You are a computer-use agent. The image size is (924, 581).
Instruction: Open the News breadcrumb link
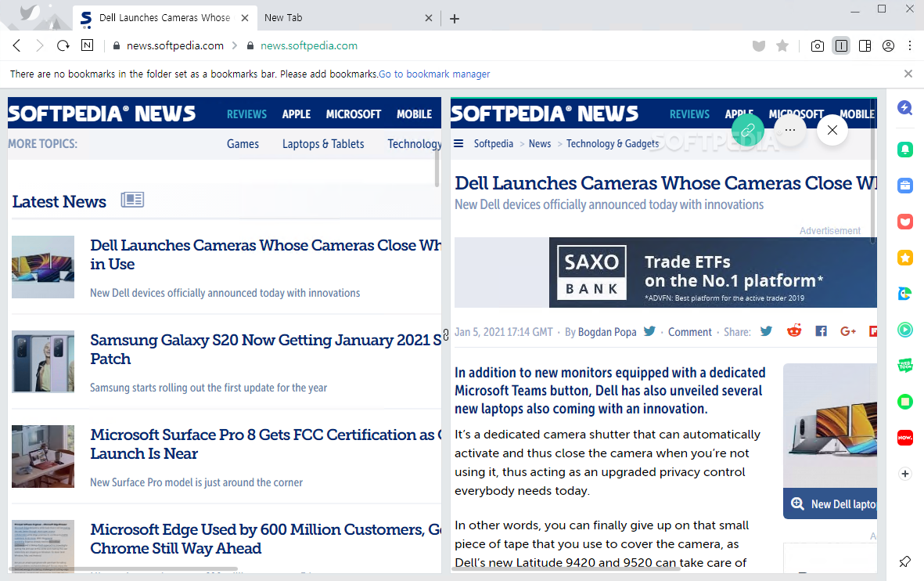click(x=540, y=143)
